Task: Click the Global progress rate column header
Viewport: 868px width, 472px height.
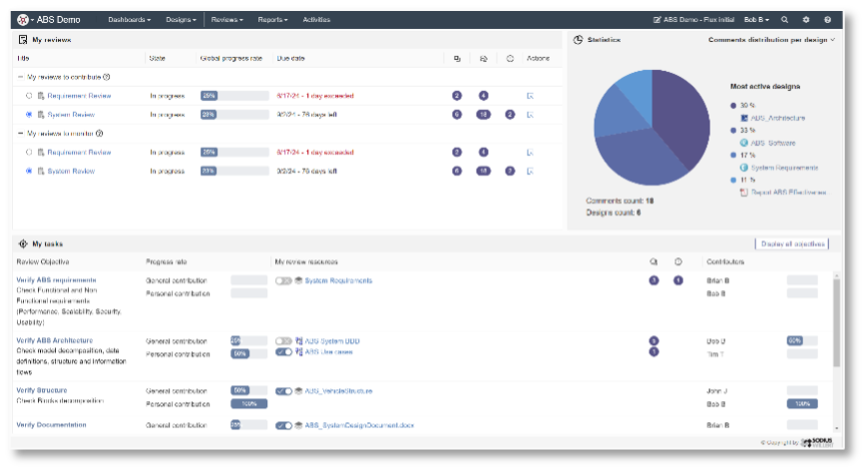Action: point(230,58)
